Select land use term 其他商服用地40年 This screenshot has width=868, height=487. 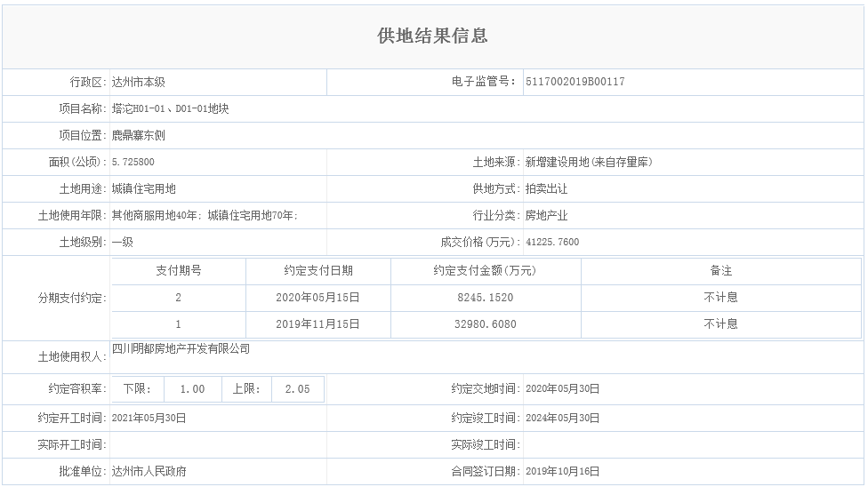(155, 215)
